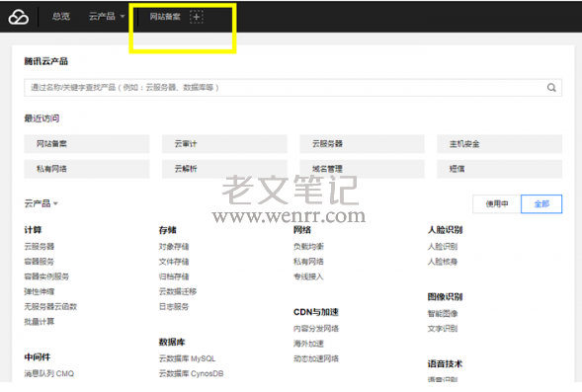Open 对象存储 link
The width and height of the screenshot is (582, 392).
(x=174, y=247)
